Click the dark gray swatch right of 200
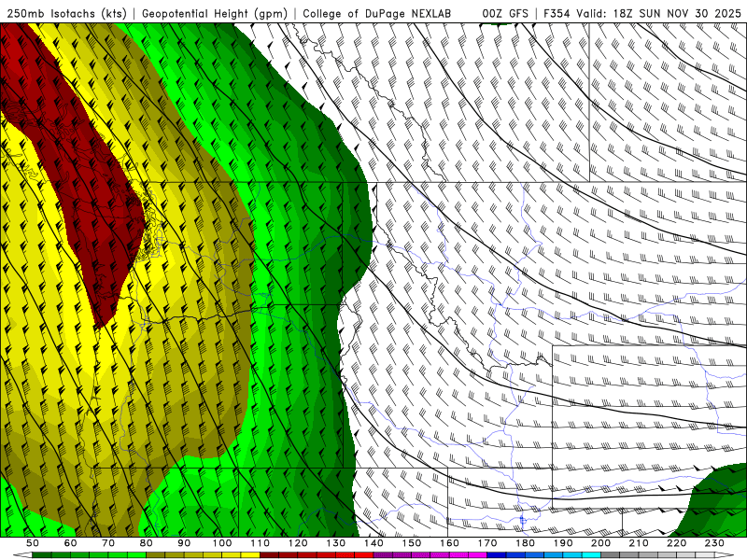 611,555
